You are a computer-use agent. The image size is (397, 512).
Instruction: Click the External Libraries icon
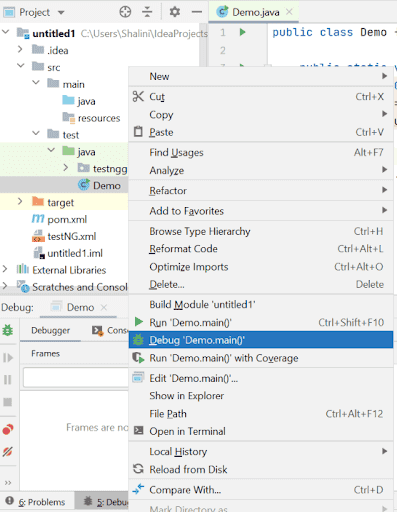click(23, 269)
